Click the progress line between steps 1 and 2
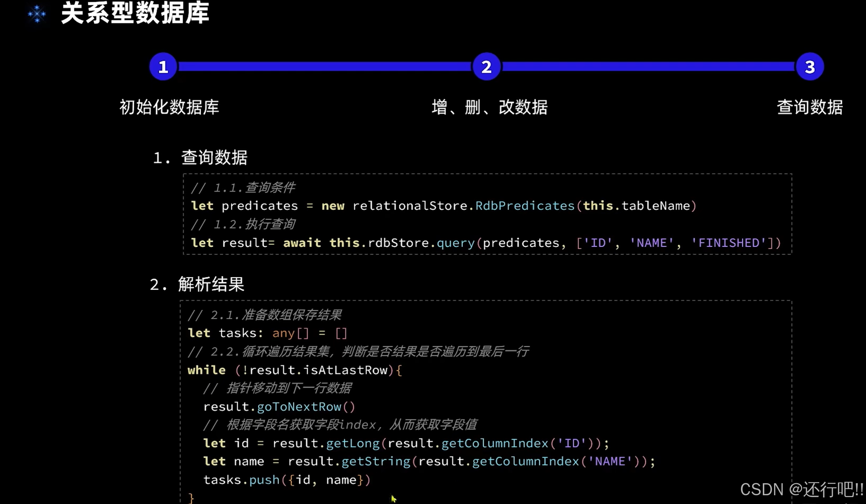 pyautogui.click(x=325, y=66)
